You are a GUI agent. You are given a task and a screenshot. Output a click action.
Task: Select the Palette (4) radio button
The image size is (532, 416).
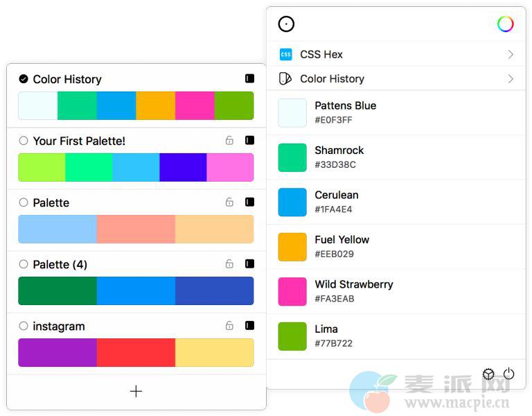click(x=24, y=264)
